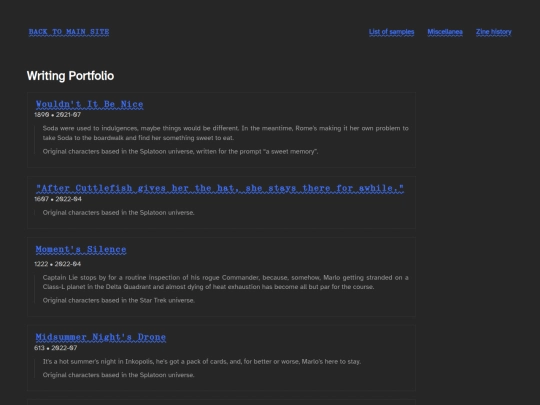Viewport: 540px width, 405px height.
Task: Click the note mentioning prompt 'a sweet memory'
Action: (x=180, y=152)
